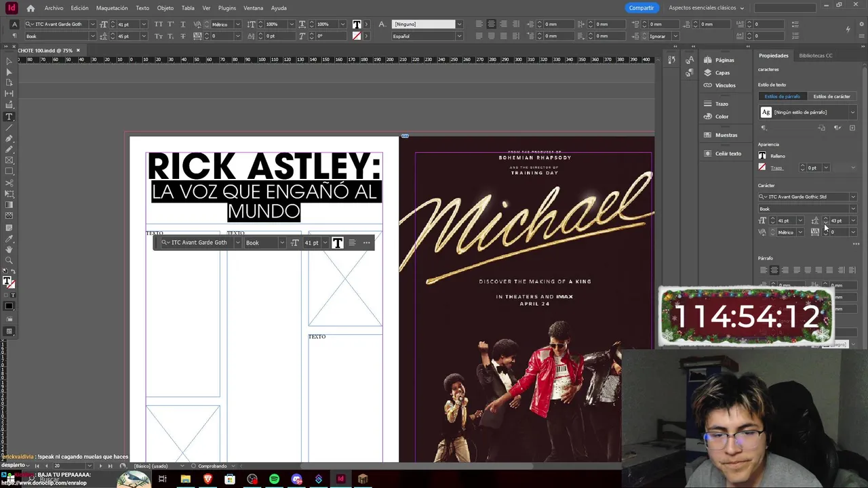This screenshot has width=868, height=488.
Task: Click the quick apply lightning icon
Action: pyautogui.click(x=848, y=29)
